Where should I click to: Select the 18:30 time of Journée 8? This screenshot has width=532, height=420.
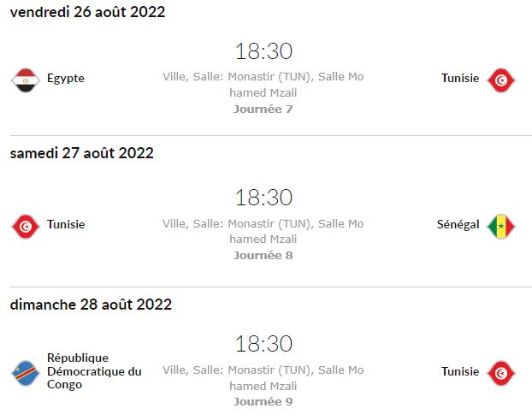coord(263,197)
